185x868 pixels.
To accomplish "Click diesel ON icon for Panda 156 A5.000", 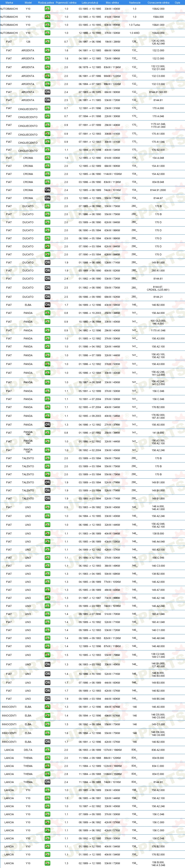I will click(x=48, y=425).
